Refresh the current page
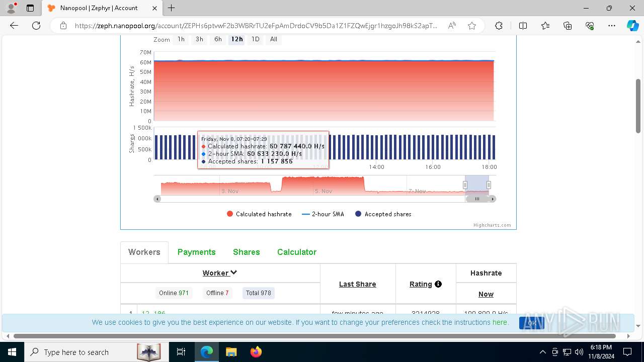The image size is (644, 362). coord(36,26)
